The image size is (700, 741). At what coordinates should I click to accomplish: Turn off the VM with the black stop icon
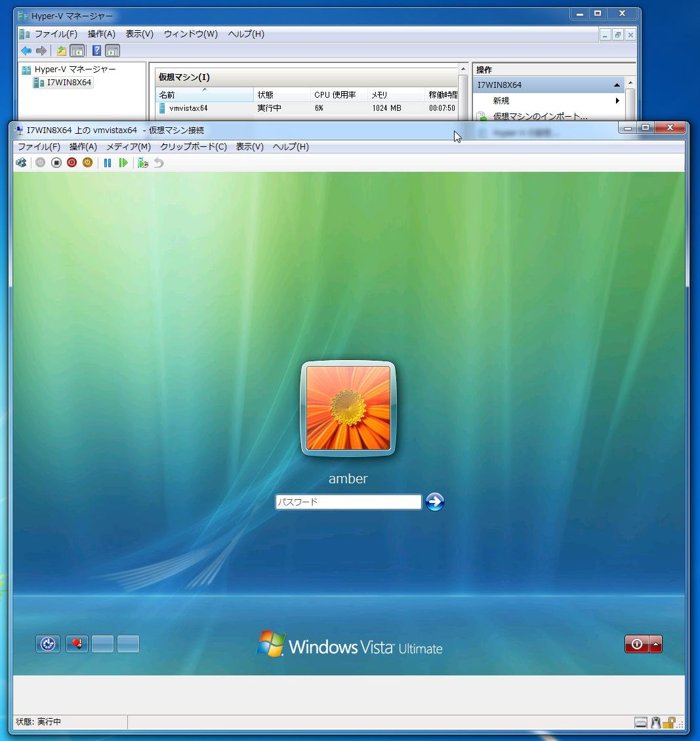pyautogui.click(x=56, y=163)
